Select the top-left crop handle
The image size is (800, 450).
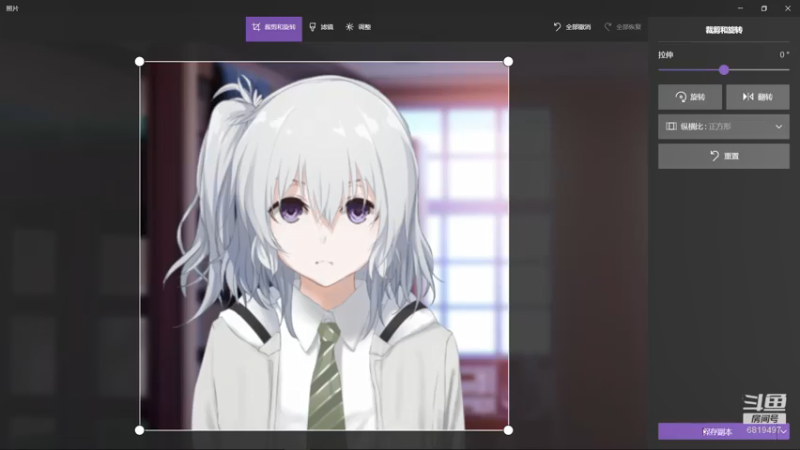tap(139, 62)
